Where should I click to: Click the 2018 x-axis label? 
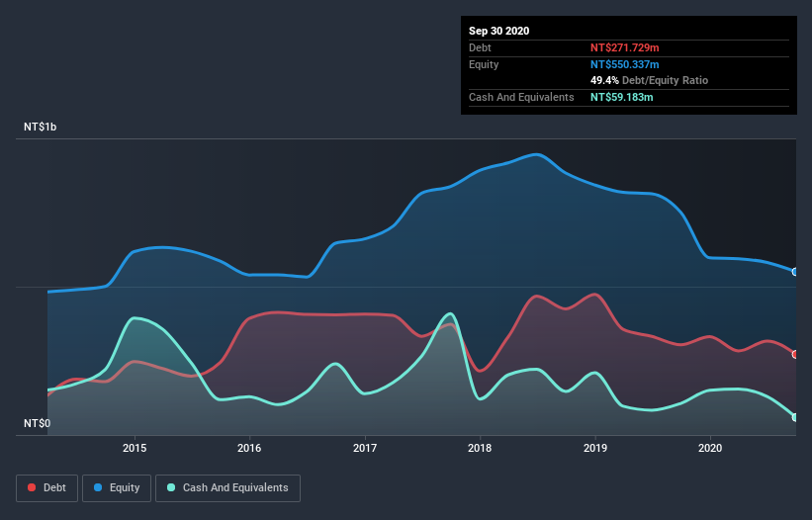click(x=480, y=448)
